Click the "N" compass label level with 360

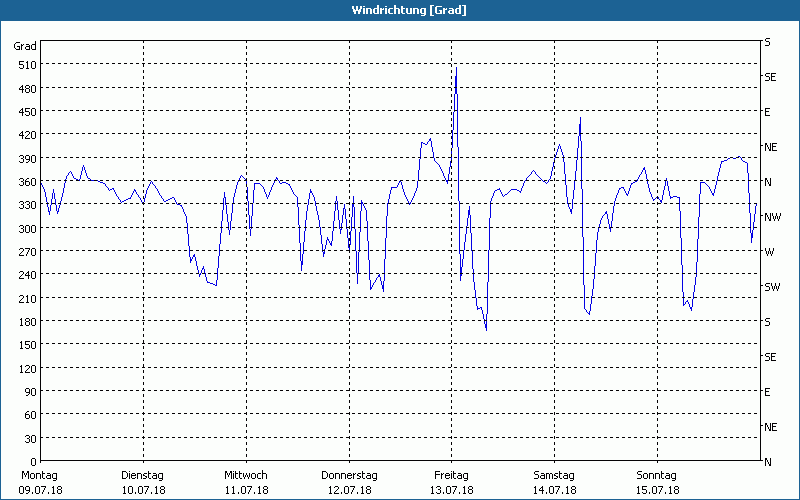click(767, 182)
